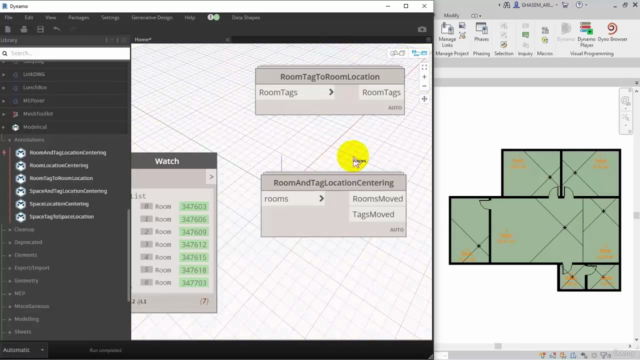Image resolution: width=640 pixels, height=360 pixels.
Task: Open the Data Shapes menu
Action: [246, 18]
